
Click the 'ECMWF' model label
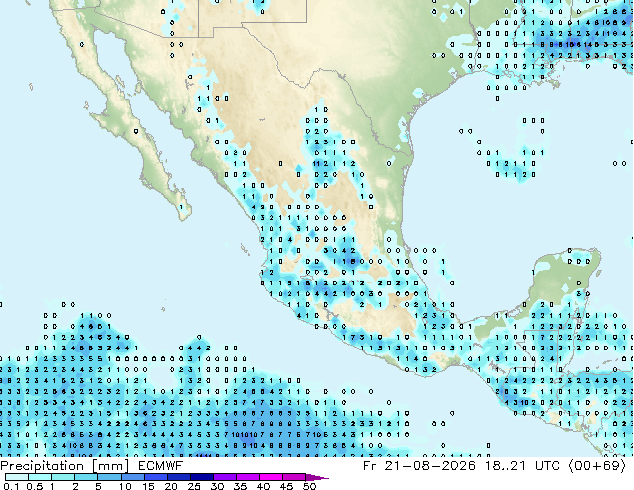[x=160, y=466]
